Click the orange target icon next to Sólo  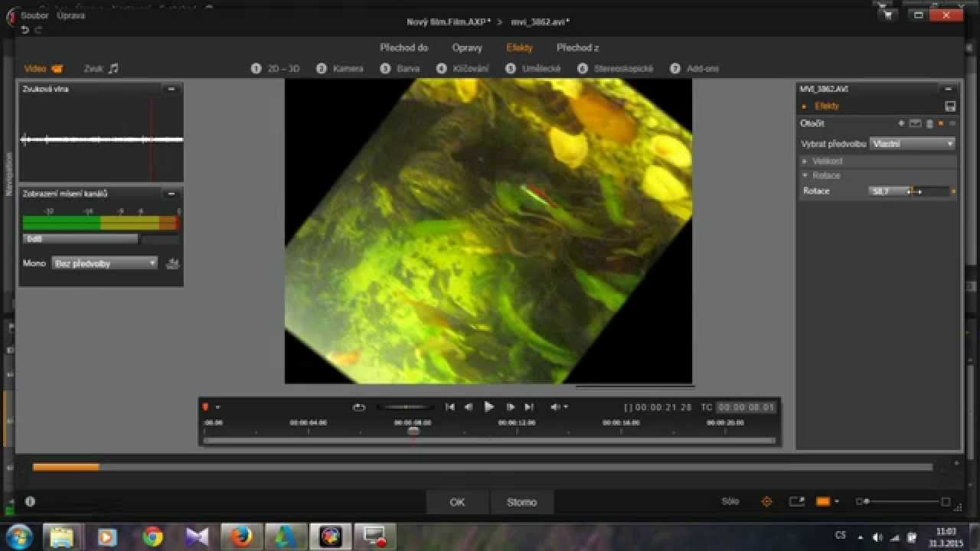[x=766, y=502]
